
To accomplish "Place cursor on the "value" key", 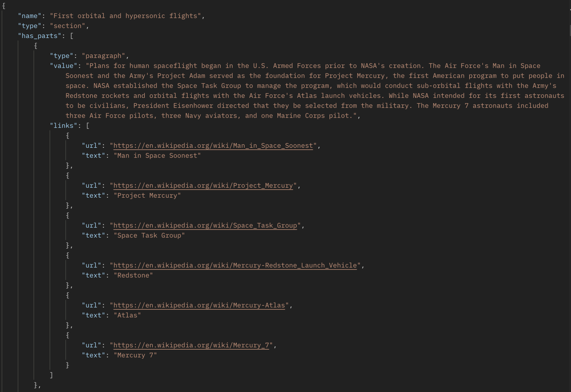I will pos(63,66).
